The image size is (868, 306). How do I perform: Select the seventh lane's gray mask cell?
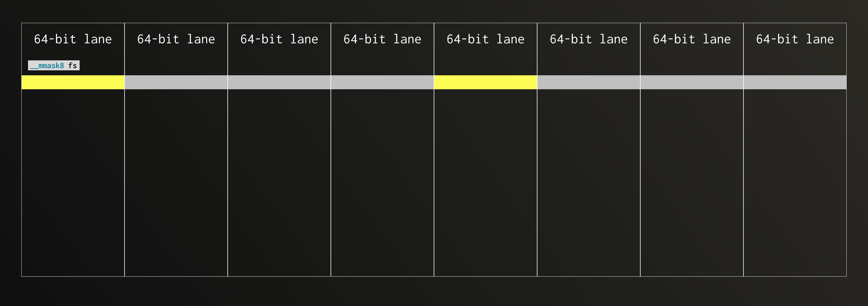(692, 82)
